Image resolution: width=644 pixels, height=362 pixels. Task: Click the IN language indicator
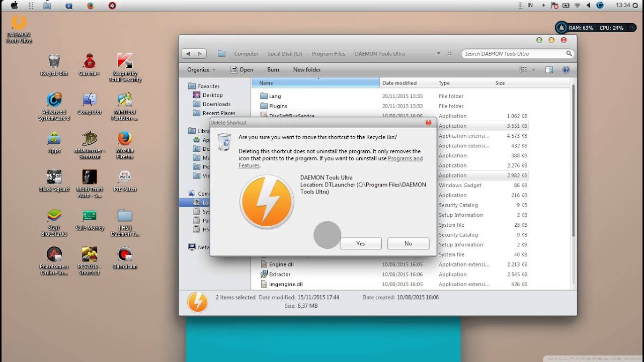tap(530, 5)
